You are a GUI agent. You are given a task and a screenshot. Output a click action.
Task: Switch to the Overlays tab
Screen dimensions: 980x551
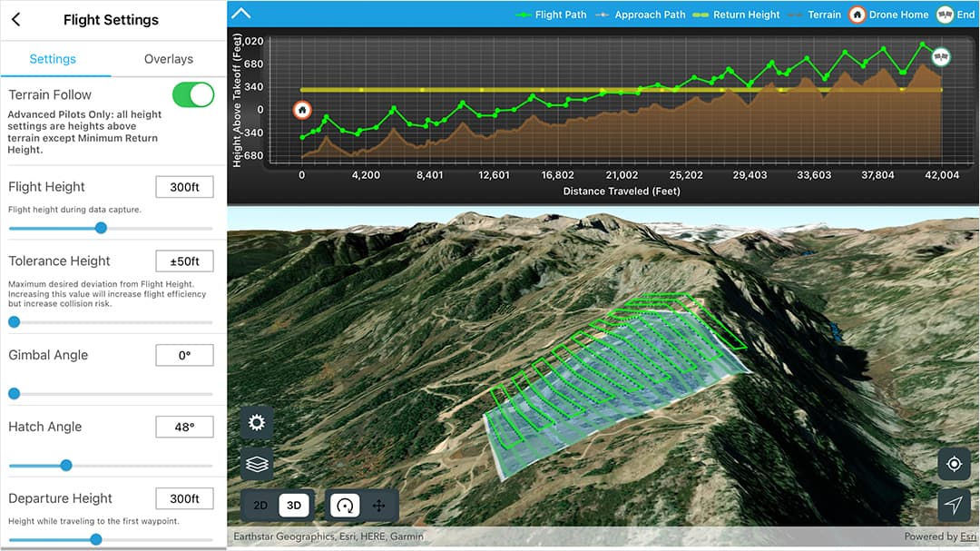pyautogui.click(x=168, y=58)
